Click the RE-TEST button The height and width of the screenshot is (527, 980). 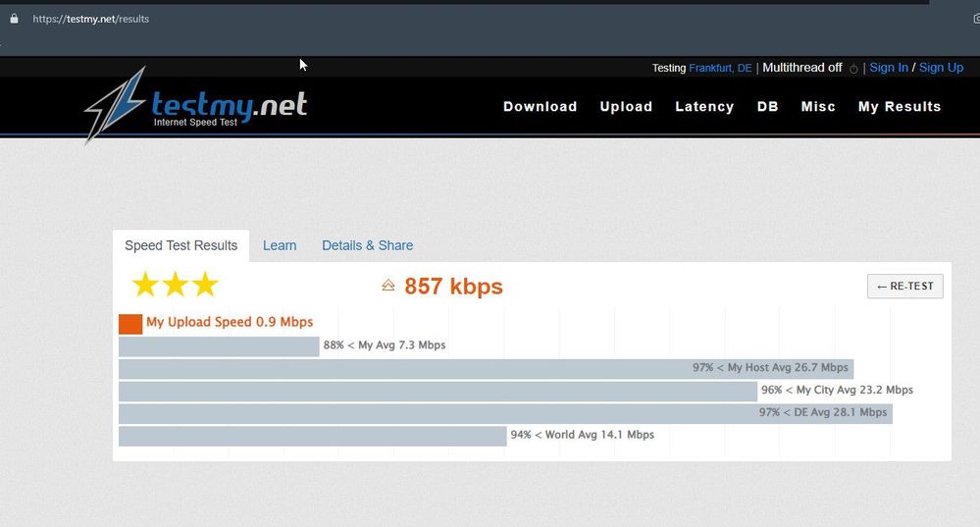tap(905, 287)
